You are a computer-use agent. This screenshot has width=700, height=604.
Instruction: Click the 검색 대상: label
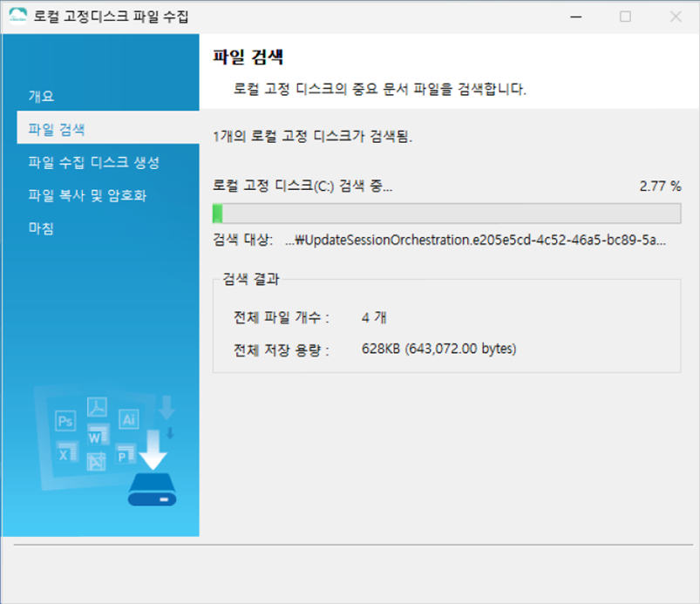click(243, 240)
